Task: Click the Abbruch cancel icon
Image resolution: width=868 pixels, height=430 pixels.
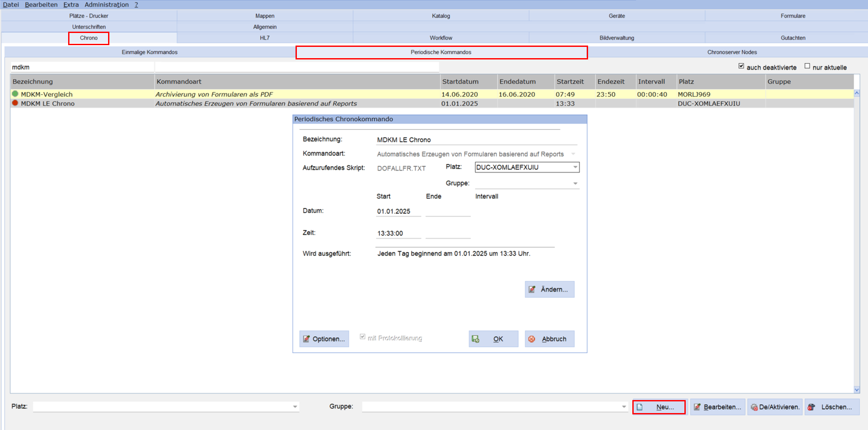Action: [x=532, y=339]
